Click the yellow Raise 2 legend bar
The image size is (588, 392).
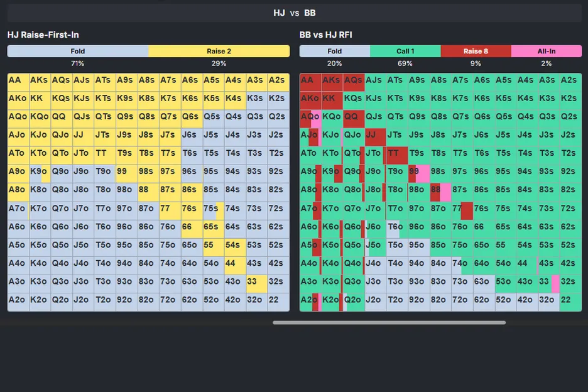[219, 52]
